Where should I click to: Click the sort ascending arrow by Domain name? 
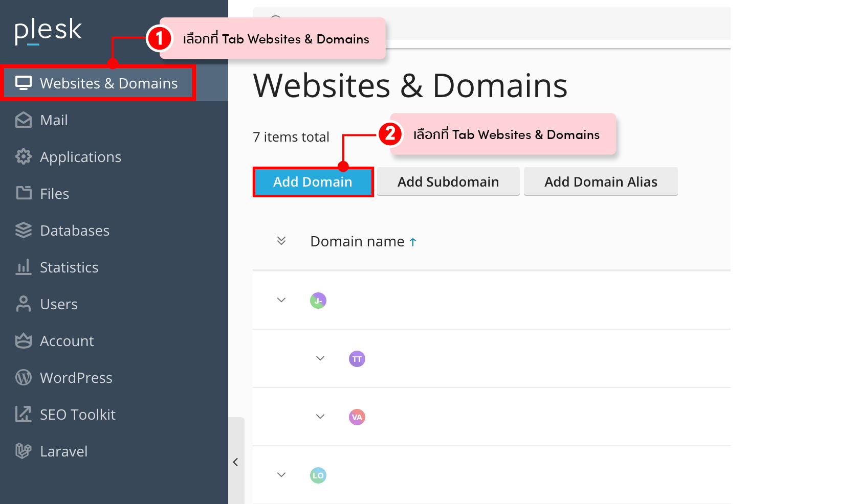click(413, 242)
